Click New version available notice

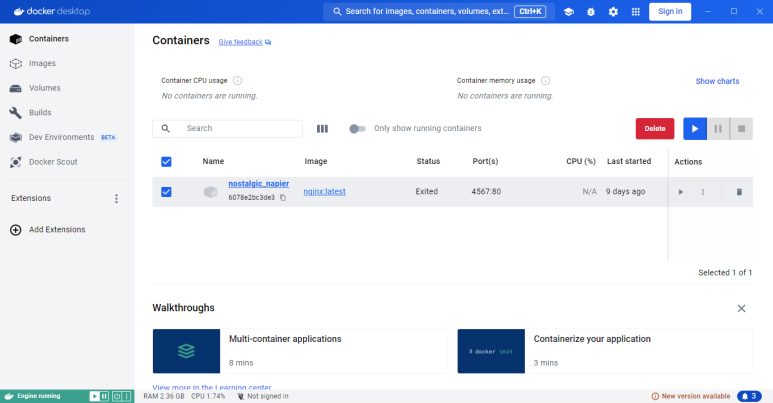point(691,396)
